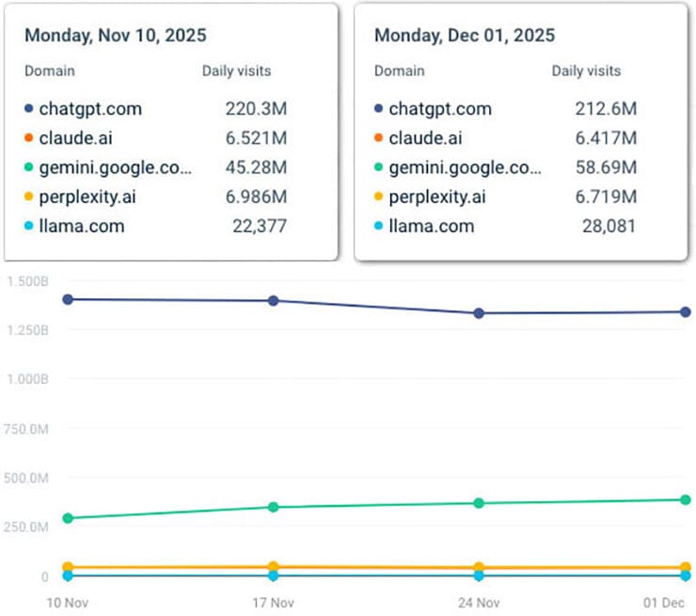Select chatgpt.com domain in Dec 01 card

(439, 109)
